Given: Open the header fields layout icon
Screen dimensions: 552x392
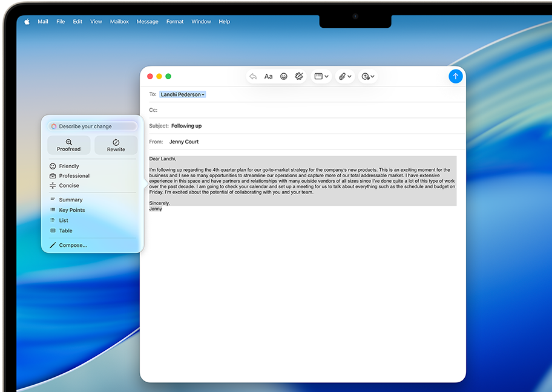Looking at the screenshot, I should (318, 76).
